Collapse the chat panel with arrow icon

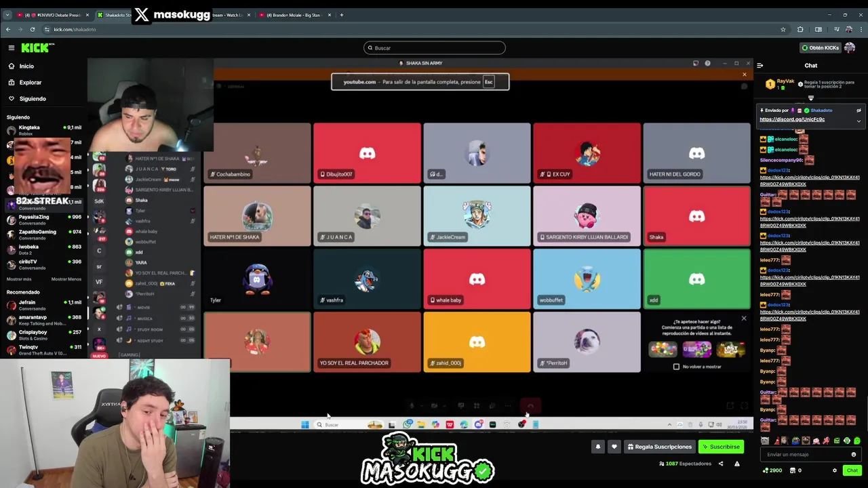coord(760,66)
